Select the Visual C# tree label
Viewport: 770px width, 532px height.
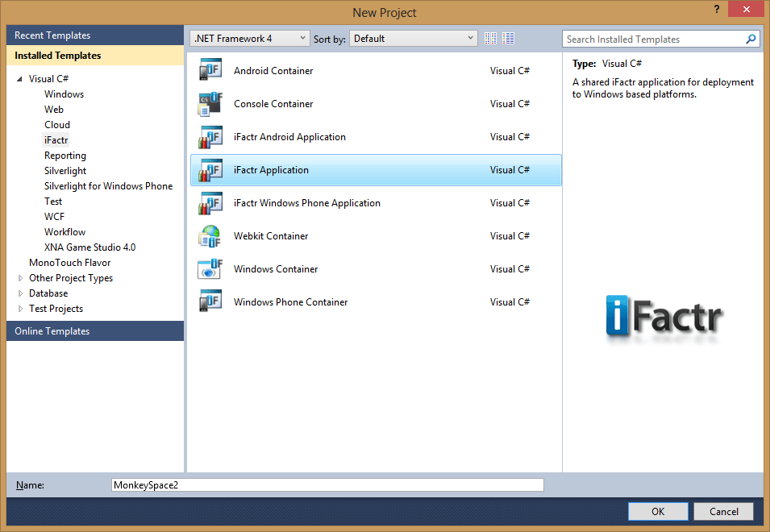point(48,78)
